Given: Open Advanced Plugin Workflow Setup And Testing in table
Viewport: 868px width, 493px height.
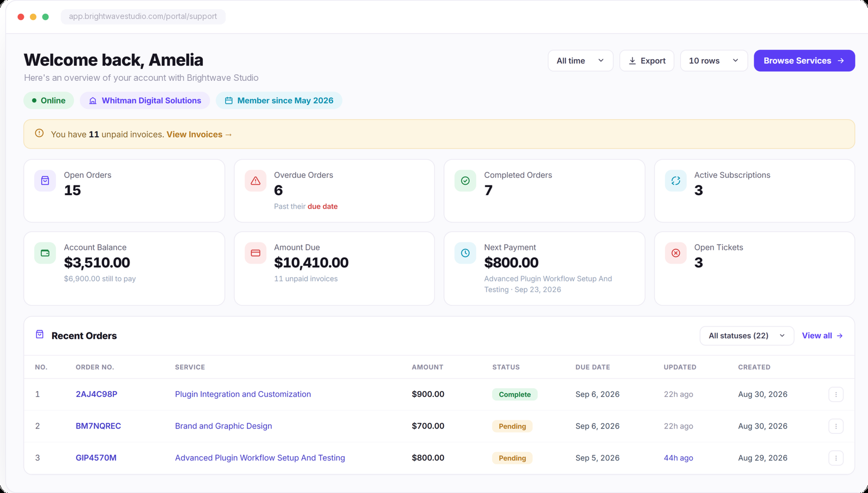Looking at the screenshot, I should point(260,458).
